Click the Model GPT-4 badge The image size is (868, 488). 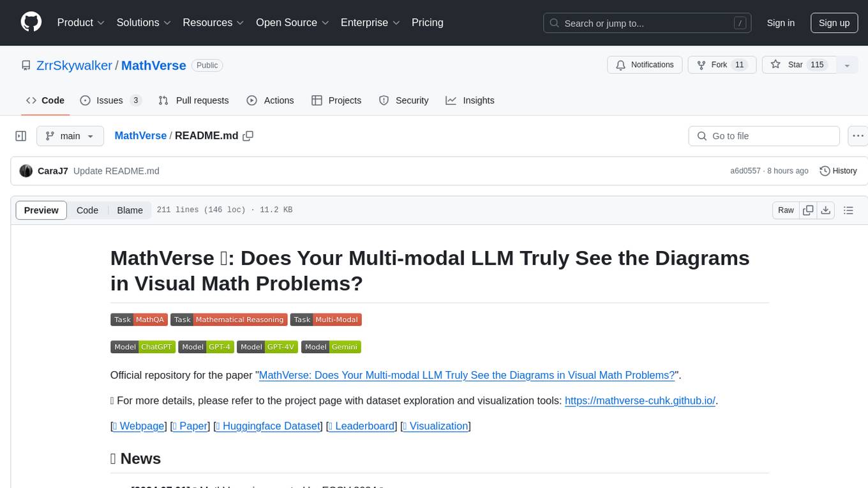(206, 347)
